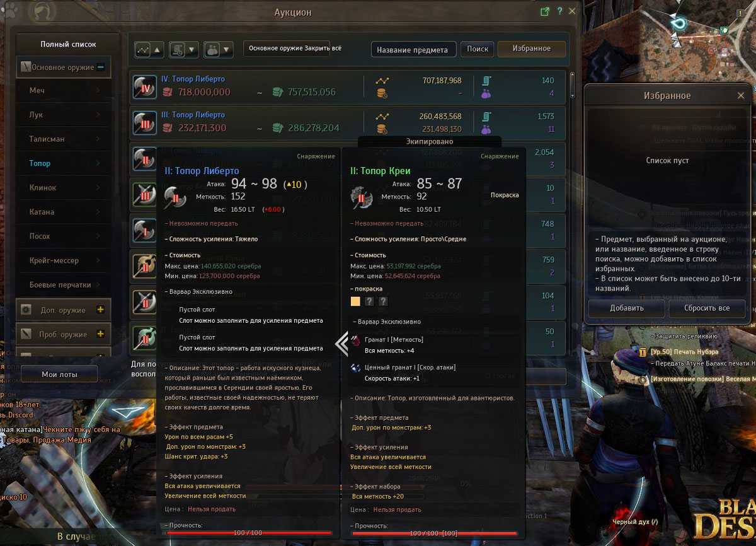The image size is (756, 546).
Task: Click the pop-out window icon in auction header
Action: 546,11
